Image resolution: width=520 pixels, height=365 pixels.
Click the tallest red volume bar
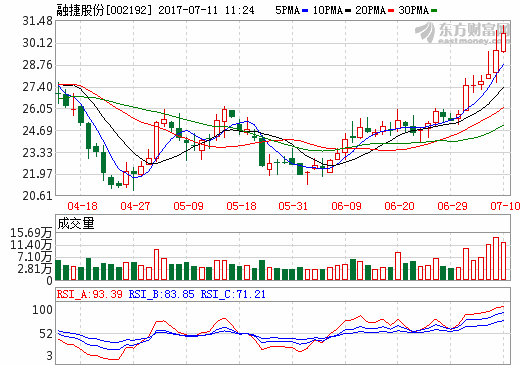(x=496, y=259)
